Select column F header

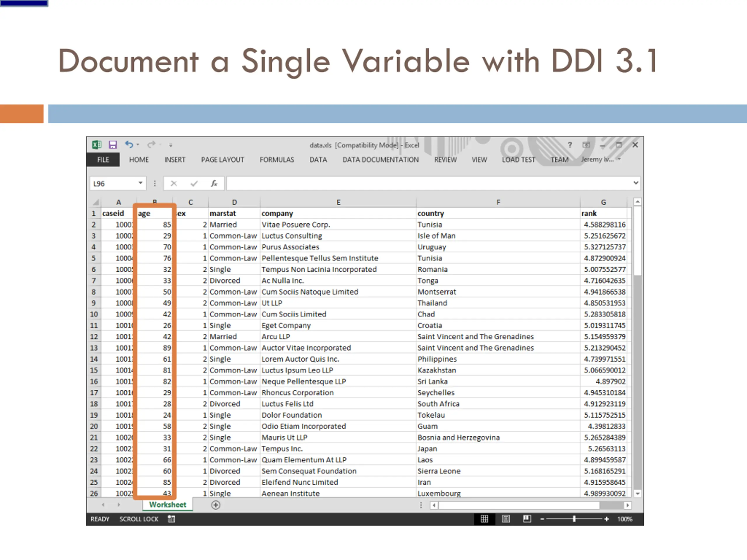(498, 202)
